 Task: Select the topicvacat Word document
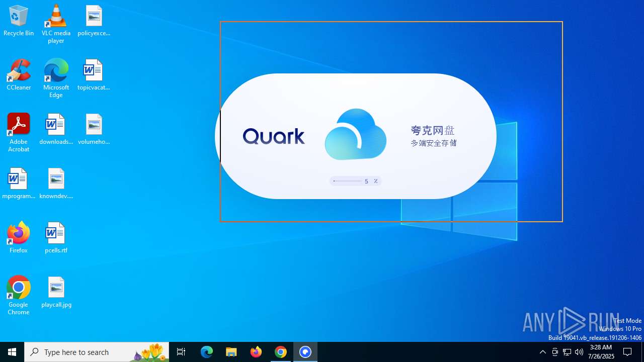[x=94, y=75]
